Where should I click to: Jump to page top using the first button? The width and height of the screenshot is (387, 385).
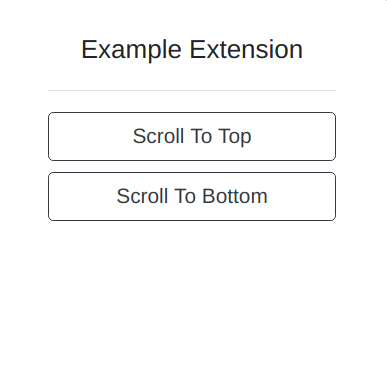coord(192,136)
